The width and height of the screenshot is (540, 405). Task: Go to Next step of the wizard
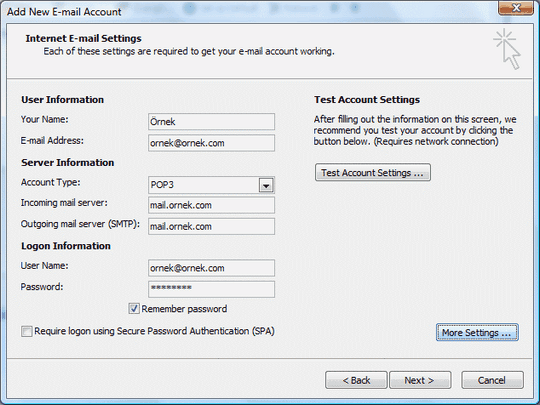point(420,380)
